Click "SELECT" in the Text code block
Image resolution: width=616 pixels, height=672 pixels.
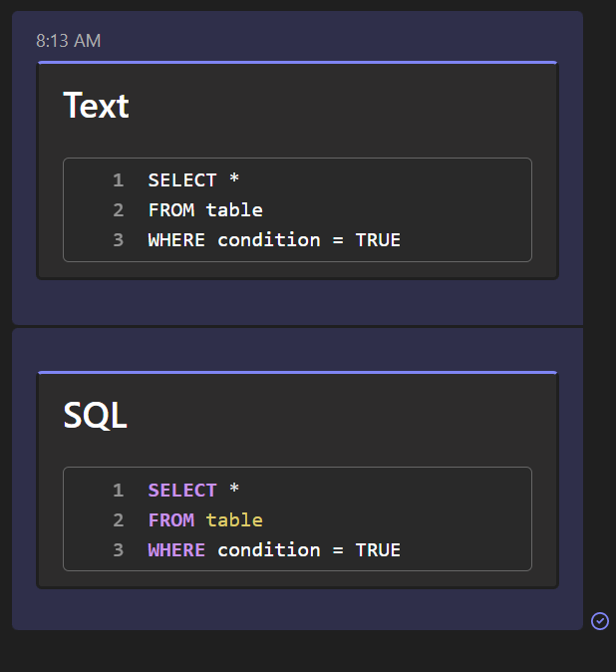tap(182, 180)
